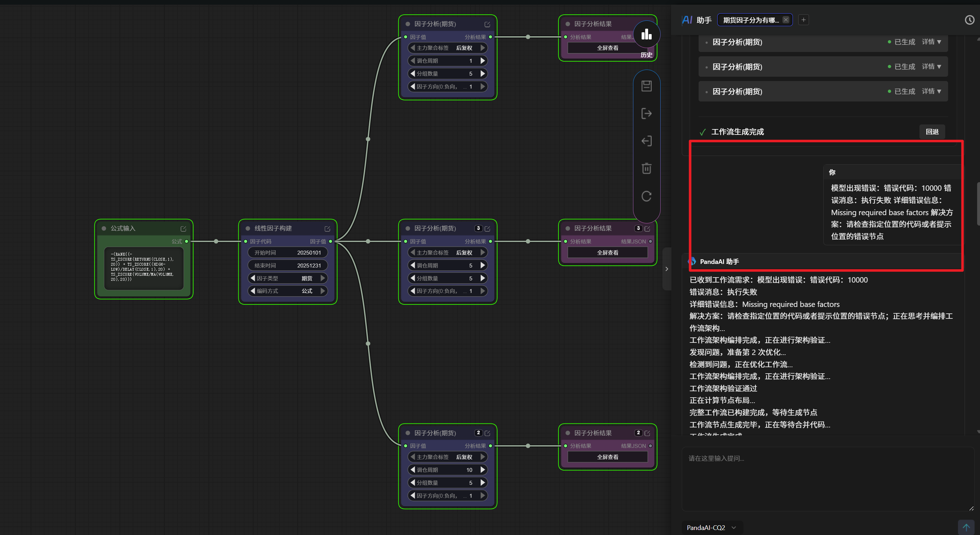This screenshot has width=980, height=535.
Task: Click the save icon in floating toolbar
Action: pyautogui.click(x=646, y=86)
